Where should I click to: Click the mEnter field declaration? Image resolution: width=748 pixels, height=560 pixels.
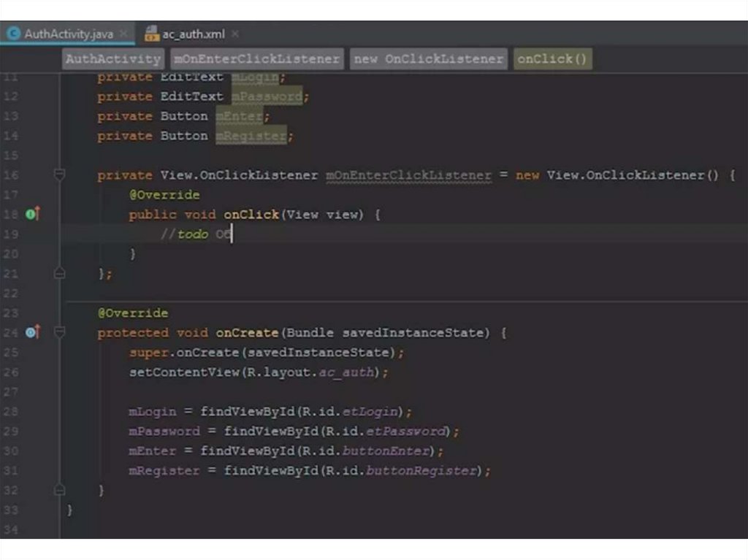coord(239,116)
